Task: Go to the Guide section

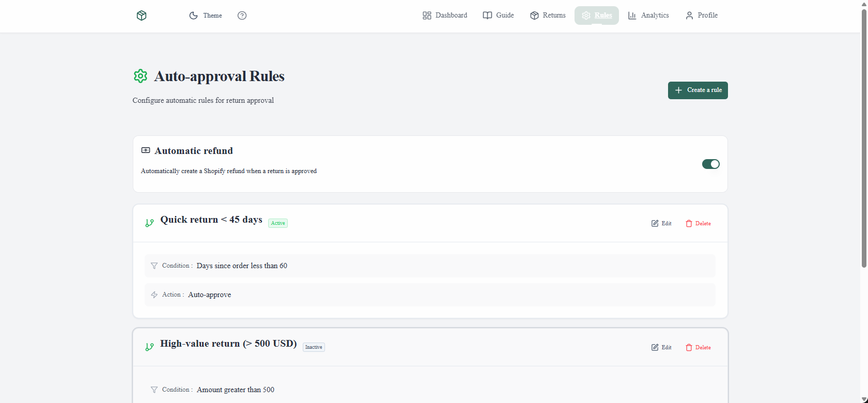Action: click(498, 16)
